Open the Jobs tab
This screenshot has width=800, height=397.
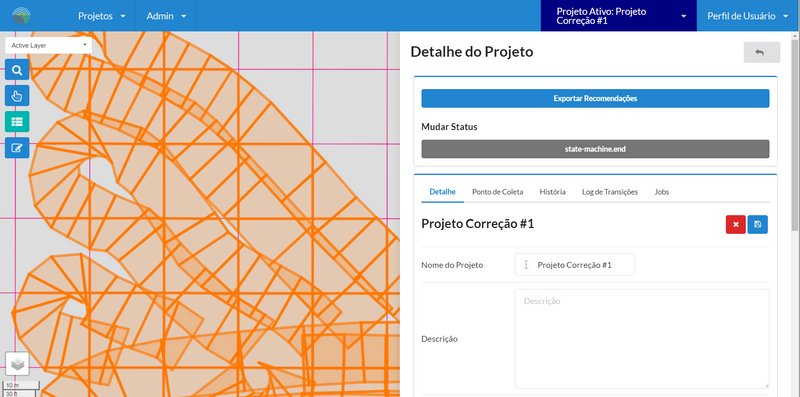click(662, 192)
